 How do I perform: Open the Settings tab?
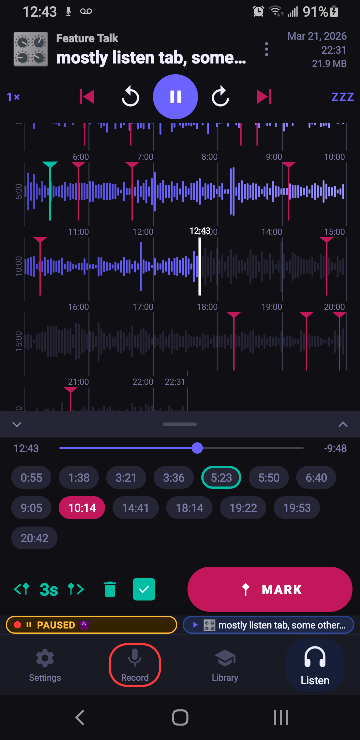click(x=45, y=666)
